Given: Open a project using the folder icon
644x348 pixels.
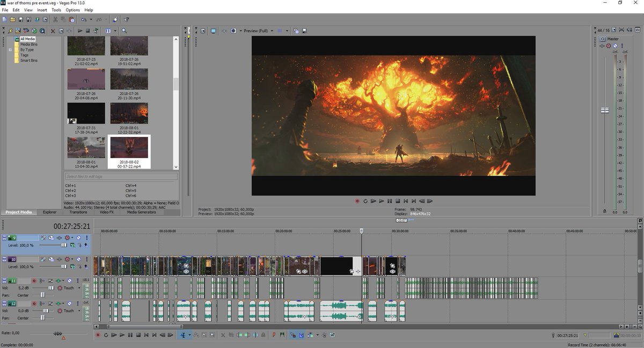Looking at the screenshot, I should (13, 19).
